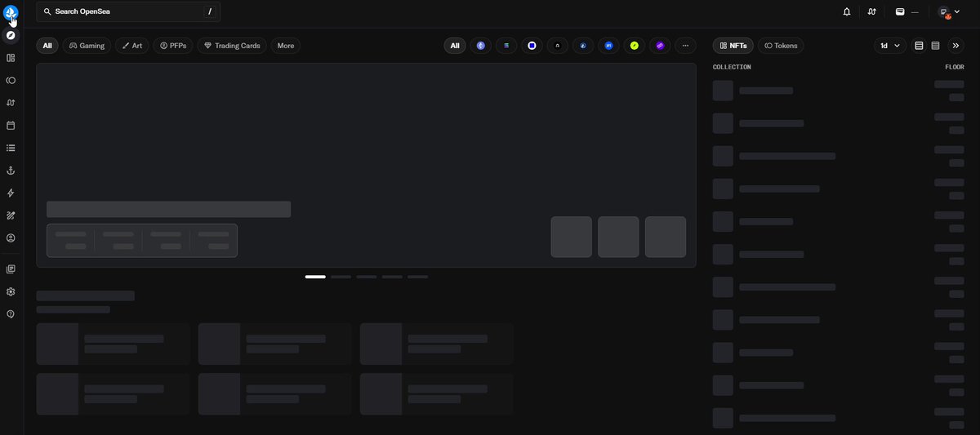Go to the second carousel slide indicator

[x=341, y=277]
